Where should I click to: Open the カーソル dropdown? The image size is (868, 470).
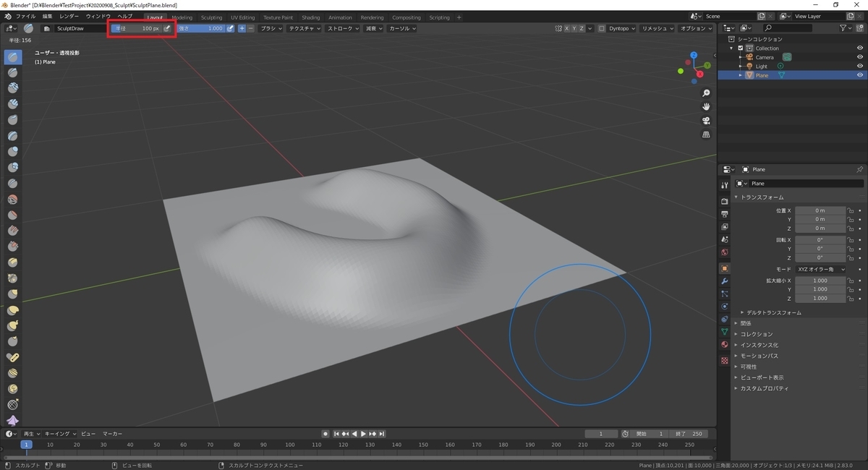coord(401,28)
